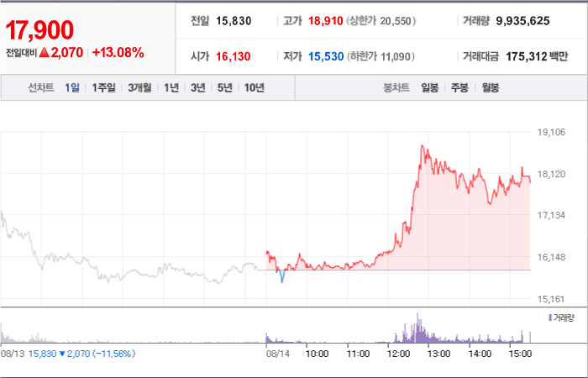Click the red up-triangle change indicator
Image resolution: width=588 pixels, height=378 pixels.
(45, 53)
